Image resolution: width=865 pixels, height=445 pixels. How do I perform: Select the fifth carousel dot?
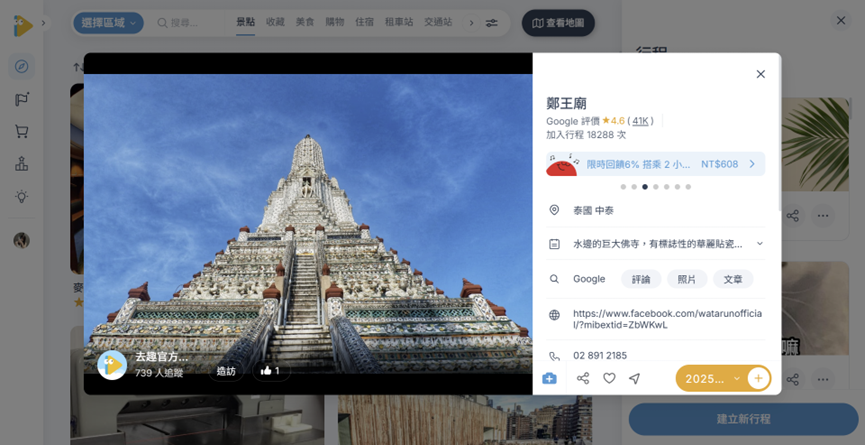(666, 187)
